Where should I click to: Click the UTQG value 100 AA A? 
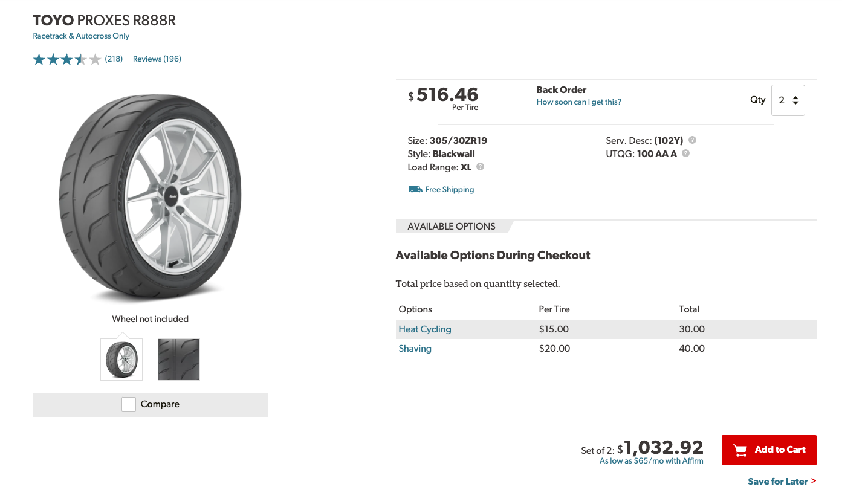point(657,154)
